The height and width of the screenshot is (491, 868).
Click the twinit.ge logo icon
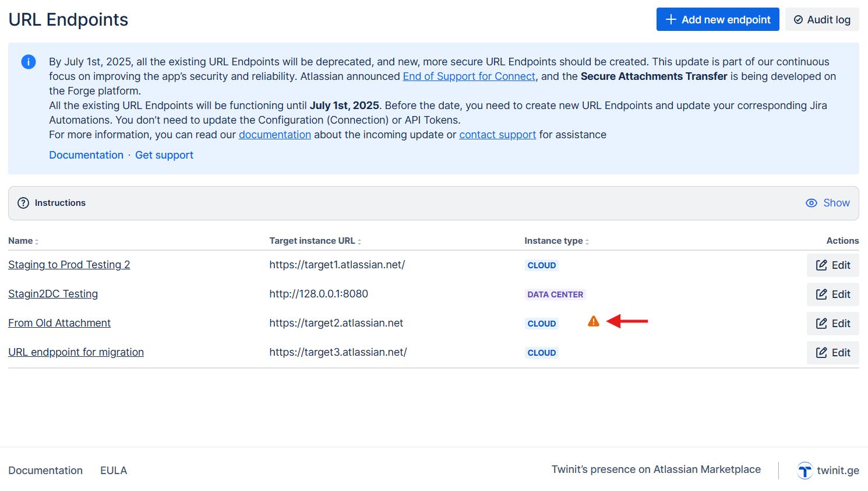(805, 471)
